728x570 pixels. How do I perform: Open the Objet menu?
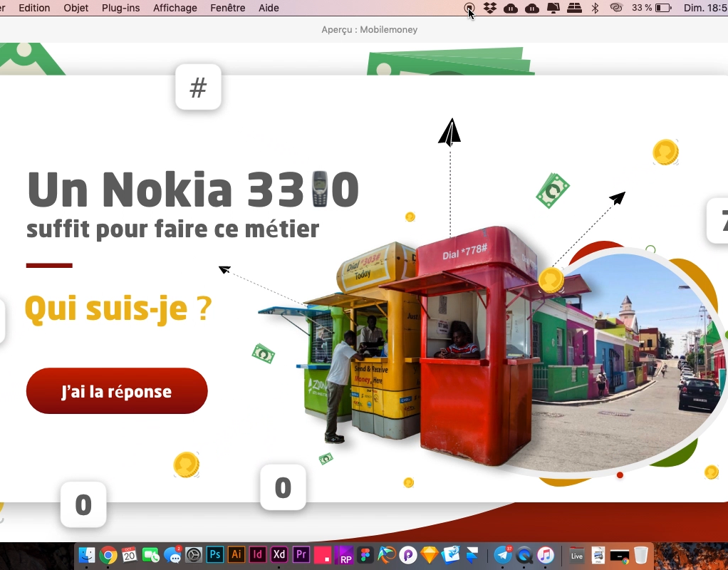point(76,8)
